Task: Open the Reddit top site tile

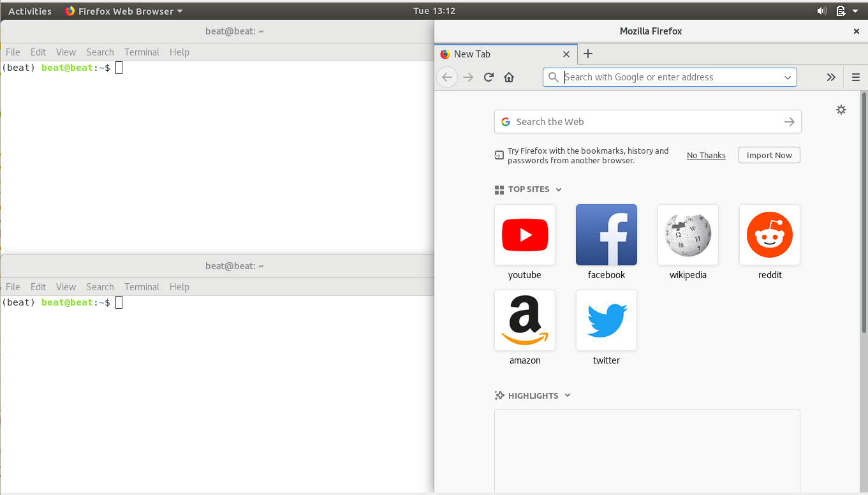Action: tap(769, 235)
